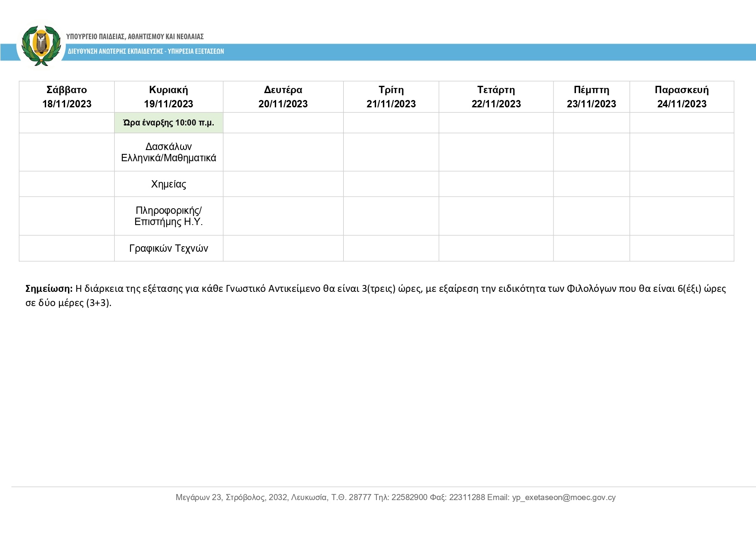Click the Χημείας exam cell

click(x=168, y=184)
